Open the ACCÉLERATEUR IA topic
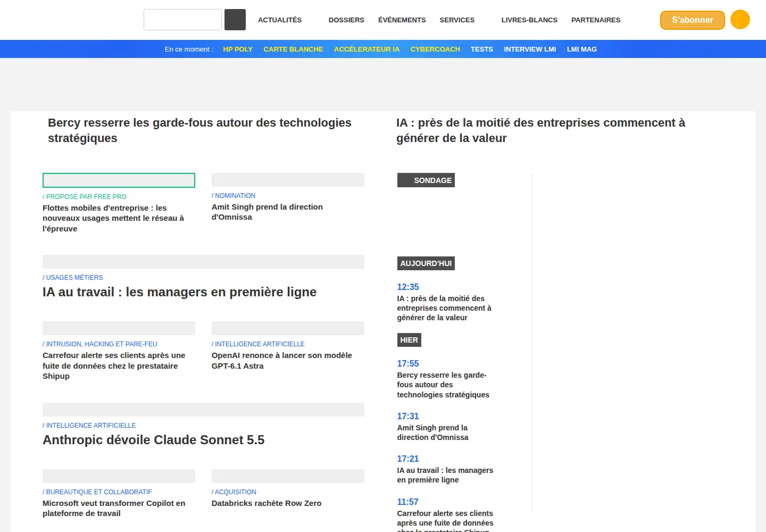766x532 pixels. [x=367, y=49]
